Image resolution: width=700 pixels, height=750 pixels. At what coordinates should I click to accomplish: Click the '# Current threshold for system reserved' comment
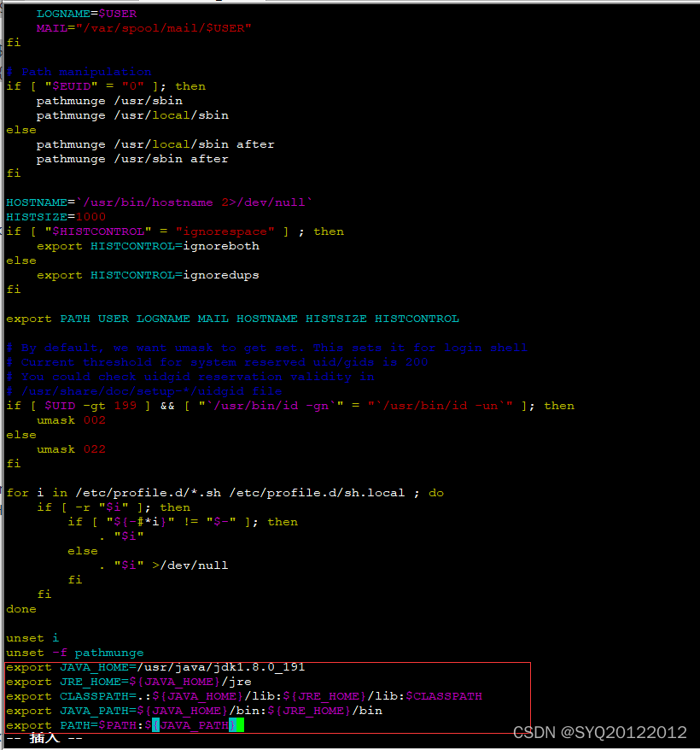click(217, 362)
